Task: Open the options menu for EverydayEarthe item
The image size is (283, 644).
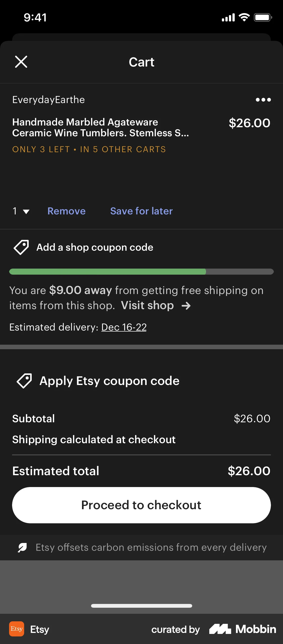Action: [263, 100]
